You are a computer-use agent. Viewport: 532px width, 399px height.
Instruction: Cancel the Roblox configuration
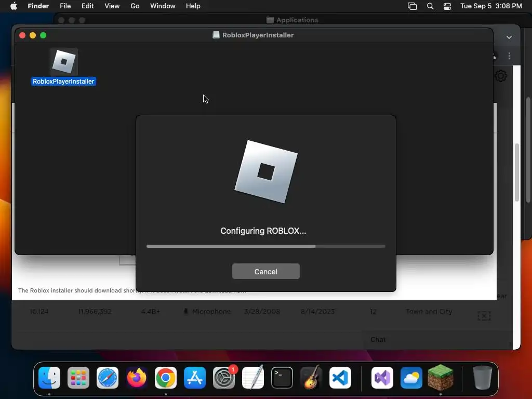click(265, 271)
